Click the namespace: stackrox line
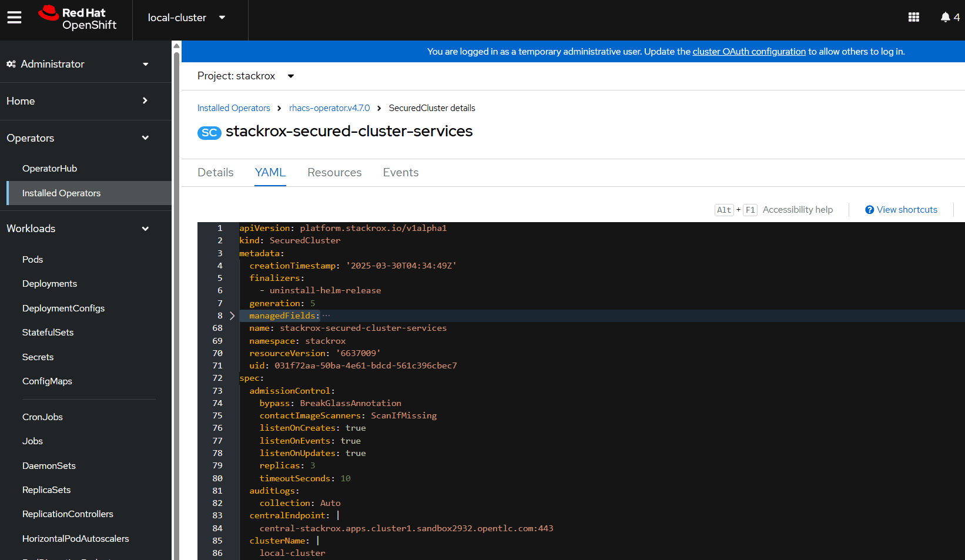Image resolution: width=965 pixels, height=560 pixels. coord(297,341)
